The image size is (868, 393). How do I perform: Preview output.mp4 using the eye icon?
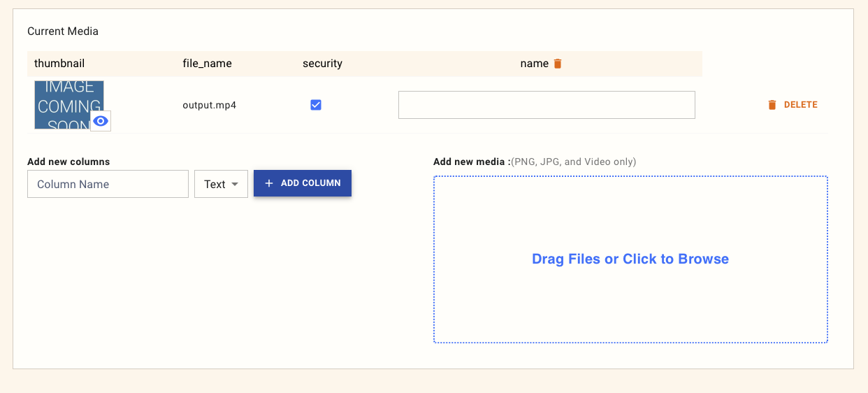coord(101,121)
